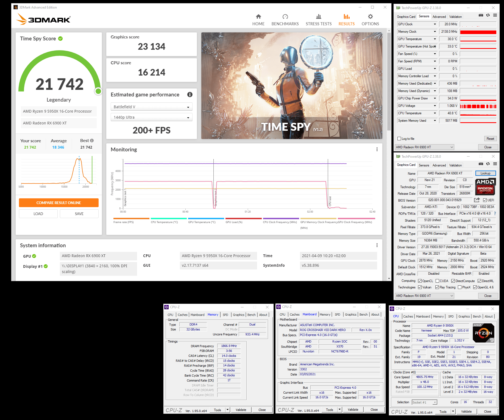Image resolution: width=504 pixels, height=420 pixels.
Task: Open the hamburger menu in GPU-Z Graphics Card window
Action: pos(495,164)
